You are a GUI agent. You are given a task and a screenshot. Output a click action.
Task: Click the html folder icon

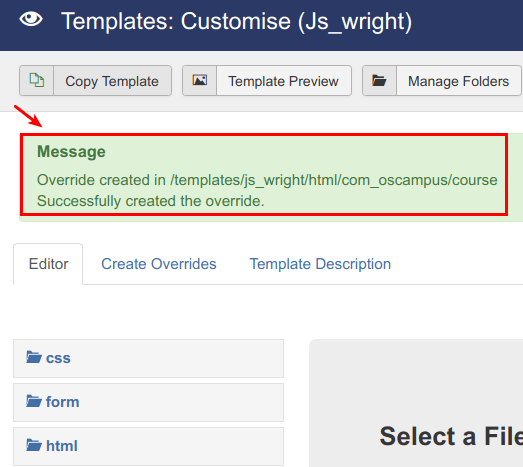(x=34, y=445)
